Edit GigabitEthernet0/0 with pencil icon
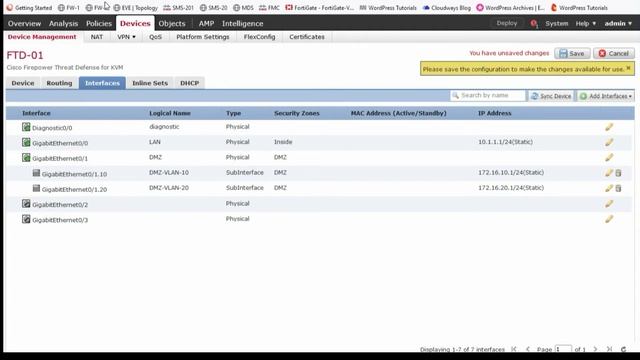The image size is (640, 360). point(609,142)
